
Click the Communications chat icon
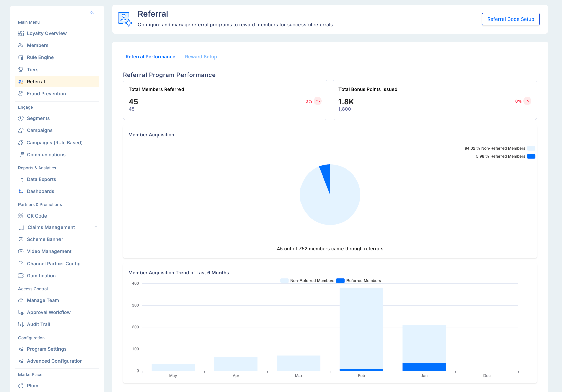(21, 155)
